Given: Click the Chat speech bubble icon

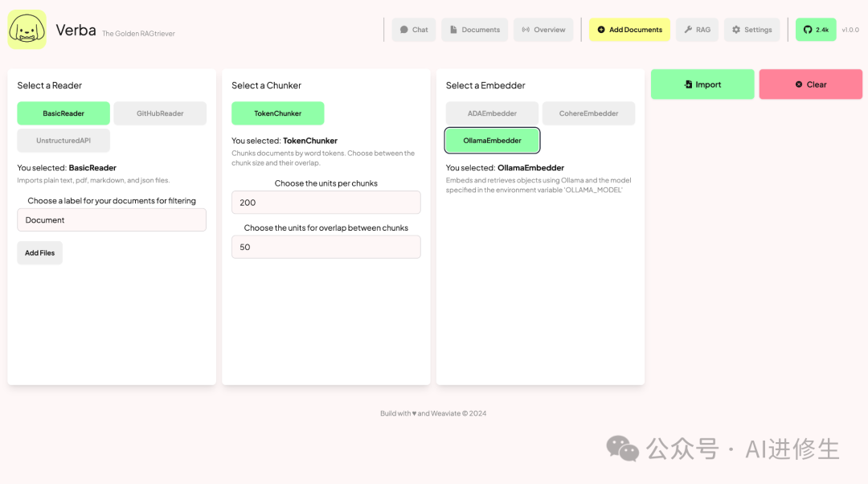Looking at the screenshot, I should coord(404,30).
